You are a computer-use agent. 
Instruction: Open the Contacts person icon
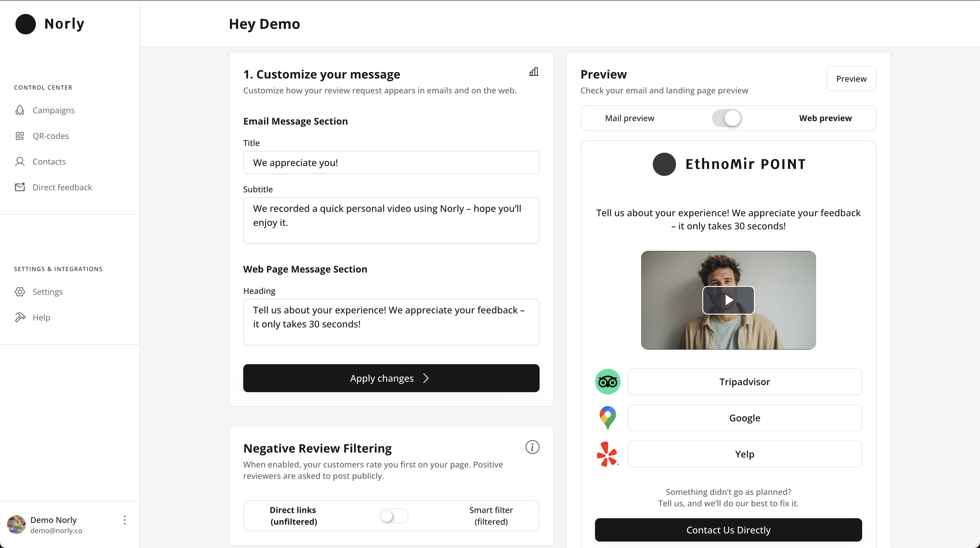[20, 162]
